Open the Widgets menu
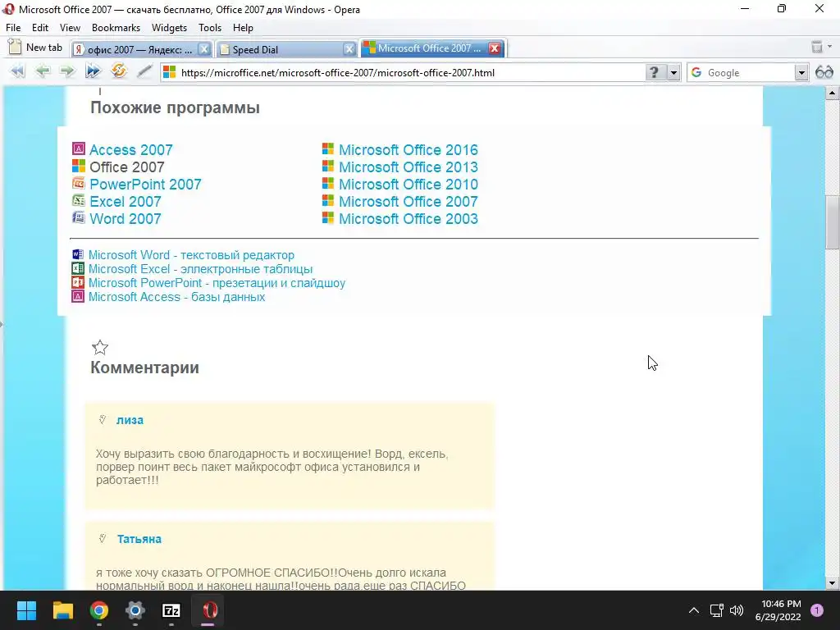This screenshot has height=630, width=840. tap(169, 28)
